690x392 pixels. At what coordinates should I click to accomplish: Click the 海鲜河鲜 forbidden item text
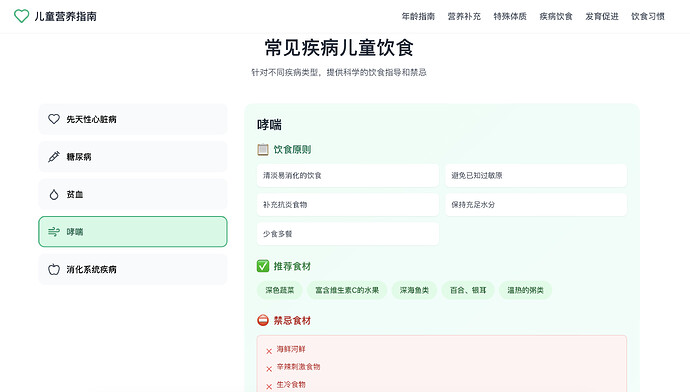click(x=291, y=349)
